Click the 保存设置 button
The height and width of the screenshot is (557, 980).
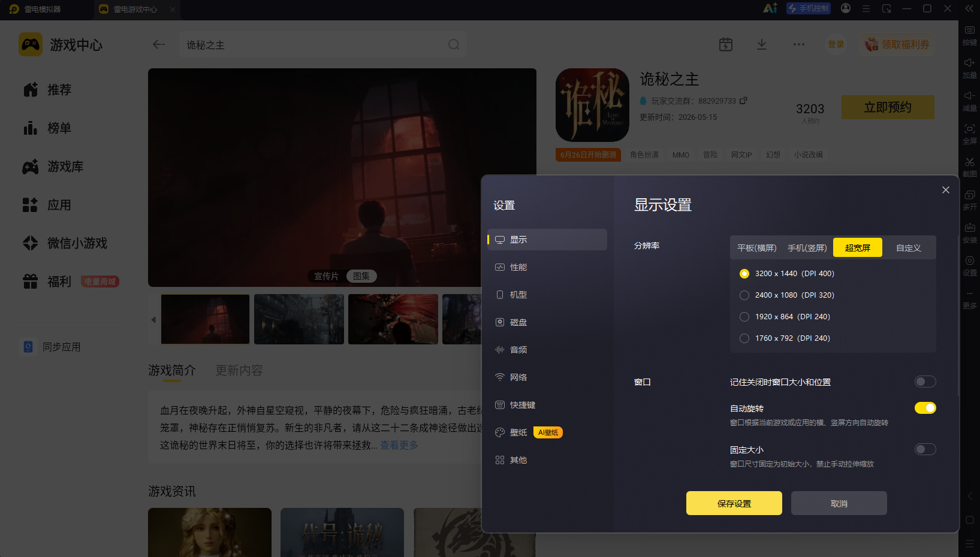734,503
